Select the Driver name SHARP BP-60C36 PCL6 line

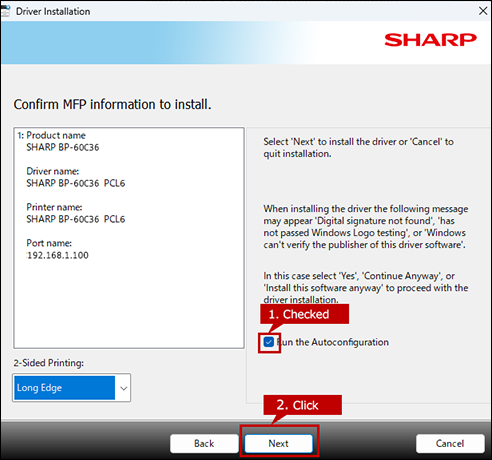coord(76,183)
